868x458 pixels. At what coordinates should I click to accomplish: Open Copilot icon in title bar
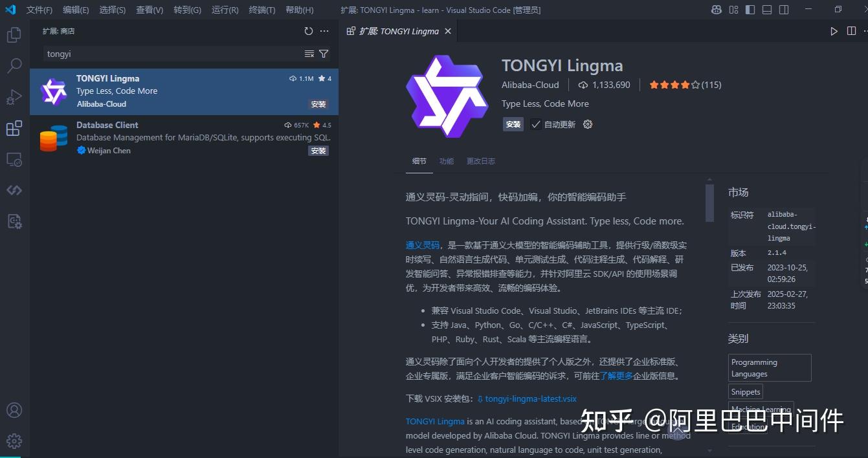(717, 10)
